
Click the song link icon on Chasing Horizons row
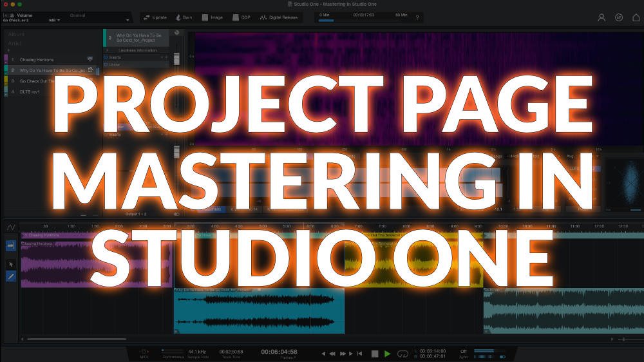coord(90,59)
